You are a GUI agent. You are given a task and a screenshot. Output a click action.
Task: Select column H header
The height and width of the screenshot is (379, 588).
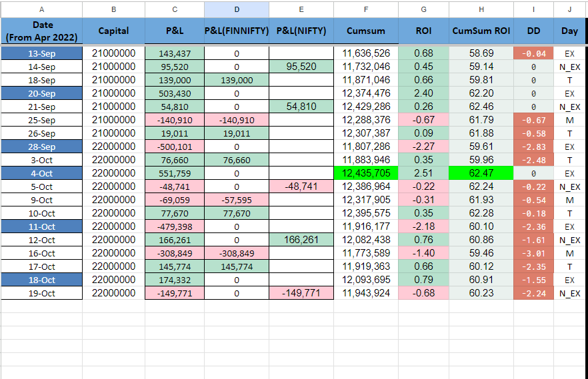click(x=481, y=9)
